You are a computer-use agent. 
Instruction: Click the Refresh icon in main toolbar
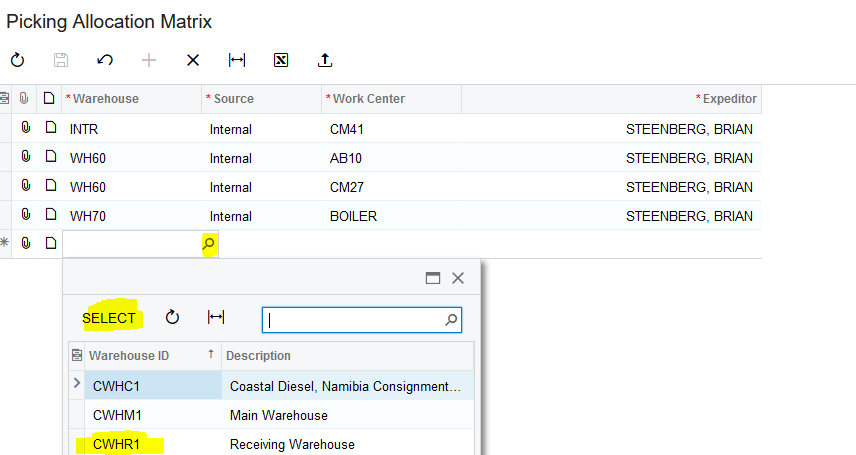(x=17, y=60)
